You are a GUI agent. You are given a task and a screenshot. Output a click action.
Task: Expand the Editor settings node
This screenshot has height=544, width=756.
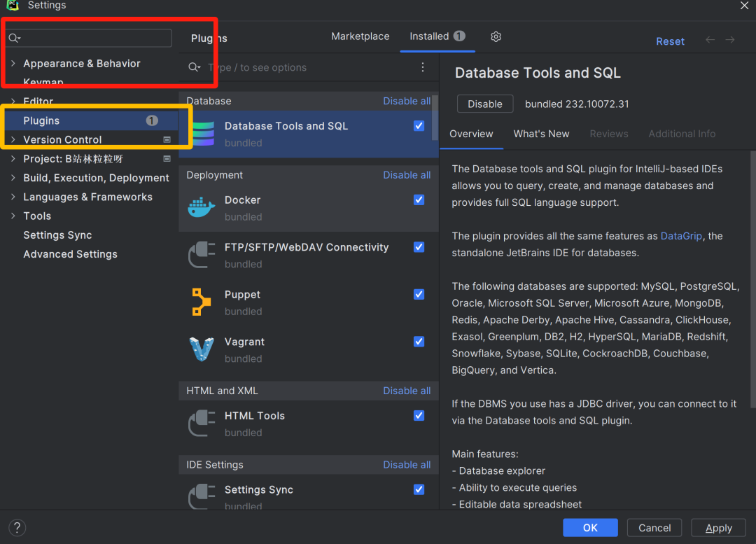[x=13, y=101]
